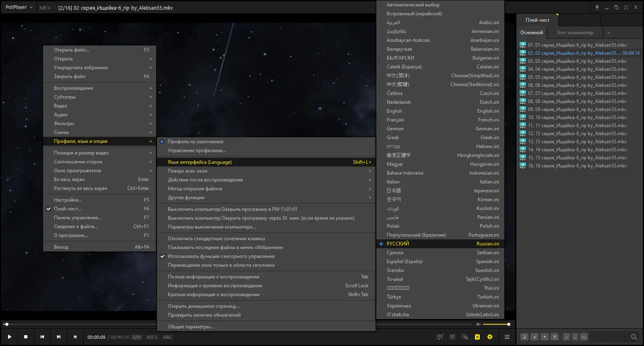Enable the 3D video mode icon
This screenshot has height=346, width=644.
tap(452, 337)
